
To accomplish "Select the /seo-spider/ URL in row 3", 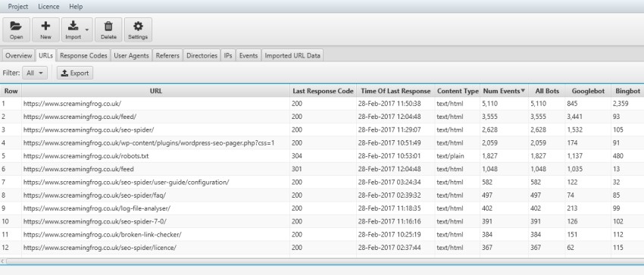I will click(89, 130).
